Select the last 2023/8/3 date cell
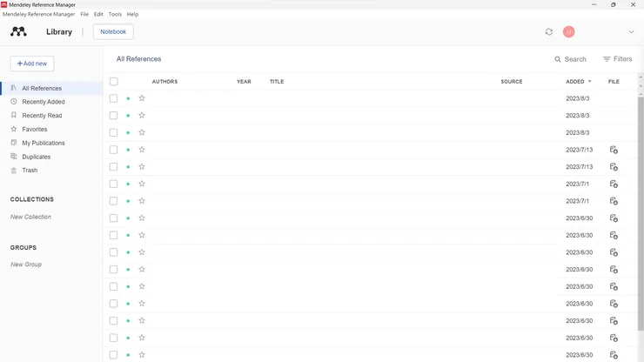Screen dimensions: 644x362 (x=578, y=132)
